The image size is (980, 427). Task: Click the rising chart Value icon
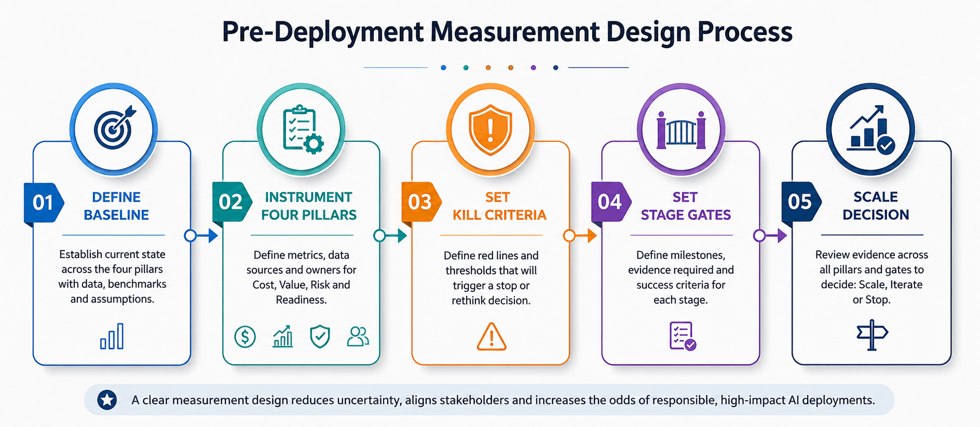click(x=283, y=336)
